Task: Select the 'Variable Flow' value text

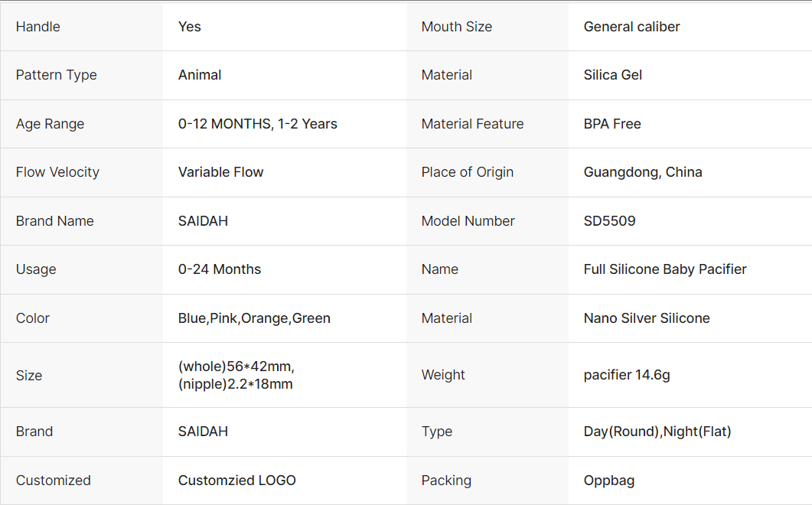Action: click(x=220, y=172)
